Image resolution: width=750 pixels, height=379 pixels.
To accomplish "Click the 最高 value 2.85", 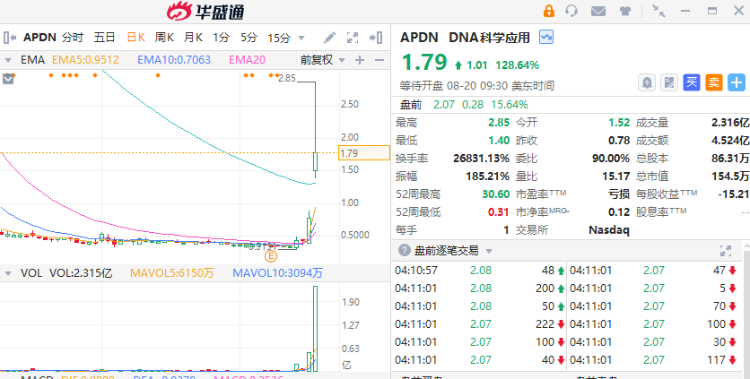I will [x=499, y=123].
